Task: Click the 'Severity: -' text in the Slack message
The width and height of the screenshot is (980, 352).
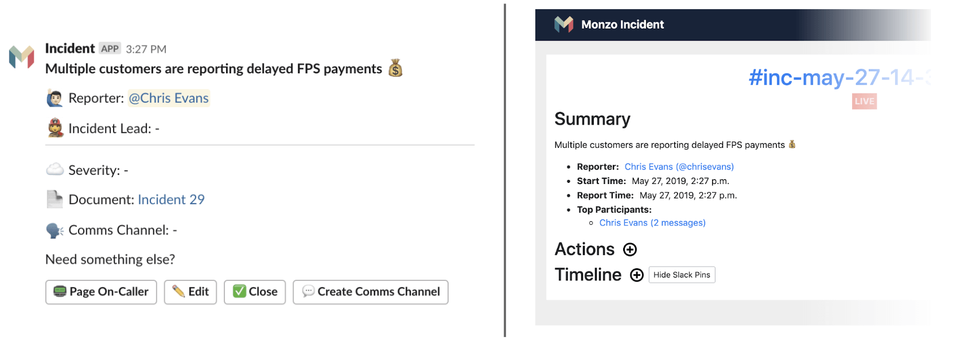Action: 98,170
